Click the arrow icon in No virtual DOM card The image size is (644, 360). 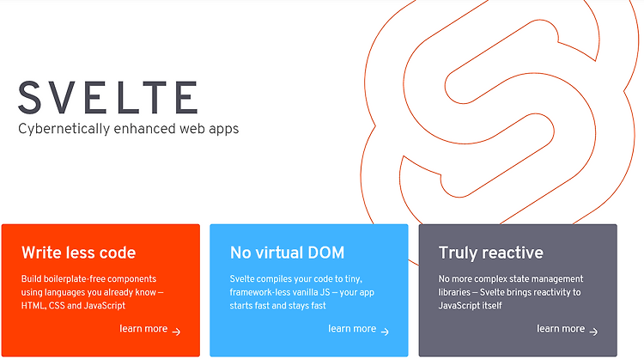tap(385, 332)
